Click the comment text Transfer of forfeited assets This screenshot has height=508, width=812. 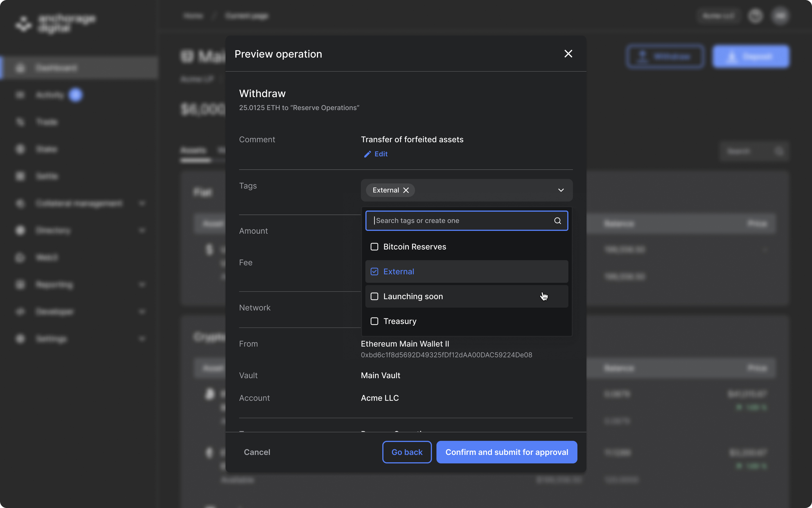point(412,139)
